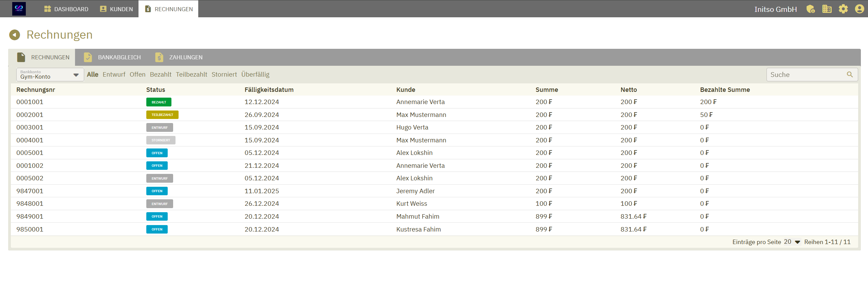This screenshot has width=868, height=281.
Task: Open settings via the gear icon
Action: coord(843,9)
